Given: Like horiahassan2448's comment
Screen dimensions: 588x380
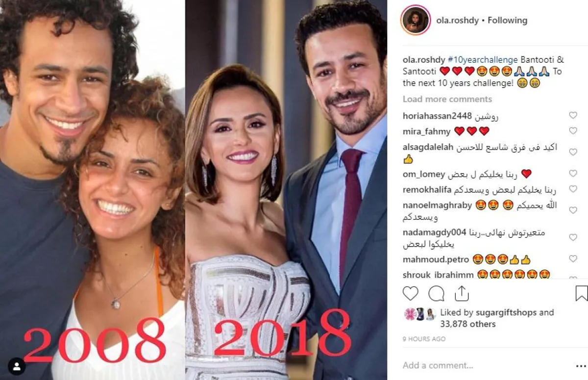Looking at the screenshot, I should pyautogui.click(x=573, y=116).
